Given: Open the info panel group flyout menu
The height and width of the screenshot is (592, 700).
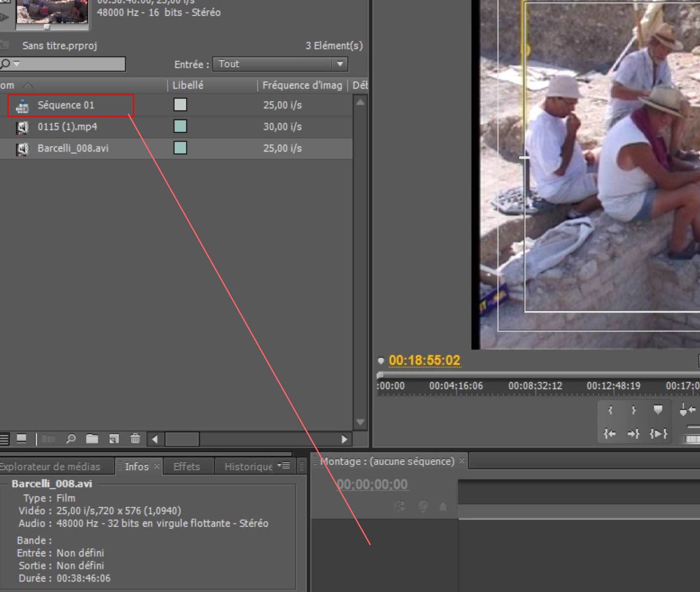Looking at the screenshot, I should pyautogui.click(x=284, y=465).
